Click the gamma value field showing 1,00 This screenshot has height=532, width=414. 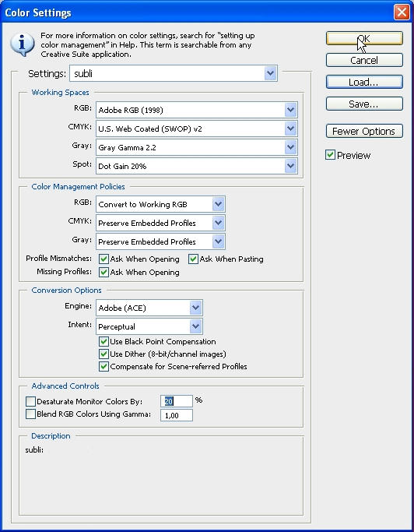pos(177,415)
